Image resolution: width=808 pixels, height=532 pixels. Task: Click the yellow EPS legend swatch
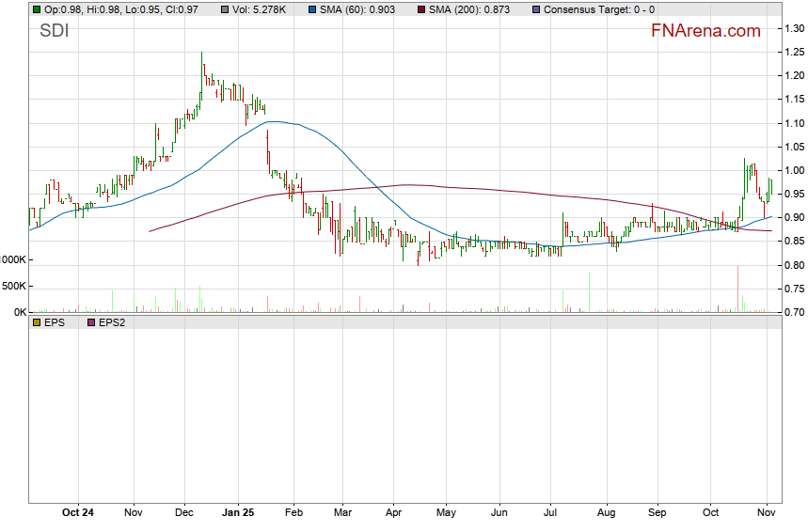click(x=36, y=321)
